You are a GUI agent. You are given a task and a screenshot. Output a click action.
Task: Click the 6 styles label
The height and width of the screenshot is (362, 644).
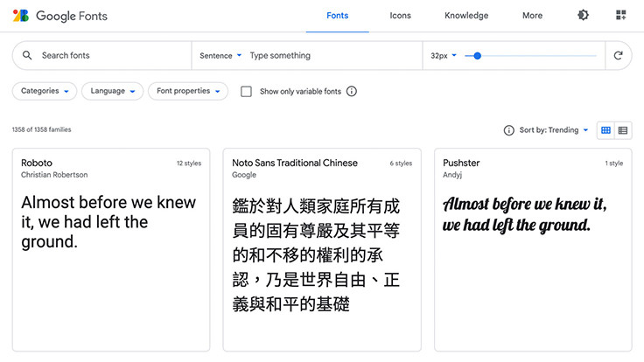[401, 164]
